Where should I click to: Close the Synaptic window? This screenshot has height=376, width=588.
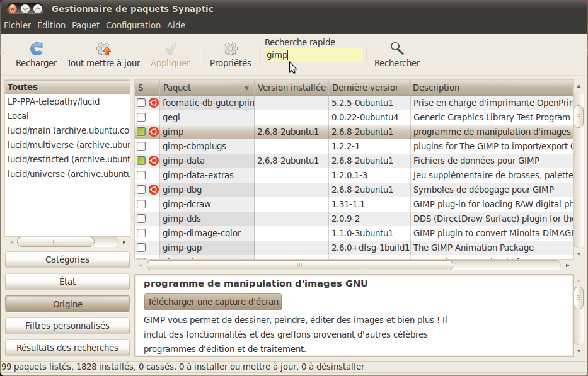tap(13, 9)
